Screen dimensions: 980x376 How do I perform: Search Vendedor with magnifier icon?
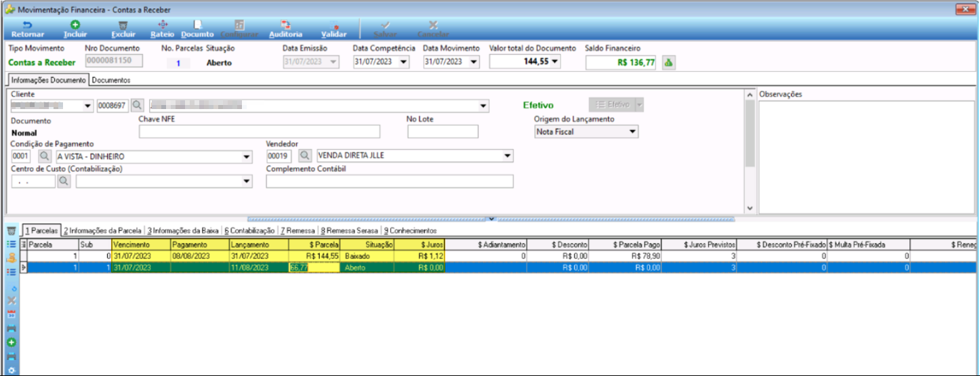pyautogui.click(x=306, y=156)
